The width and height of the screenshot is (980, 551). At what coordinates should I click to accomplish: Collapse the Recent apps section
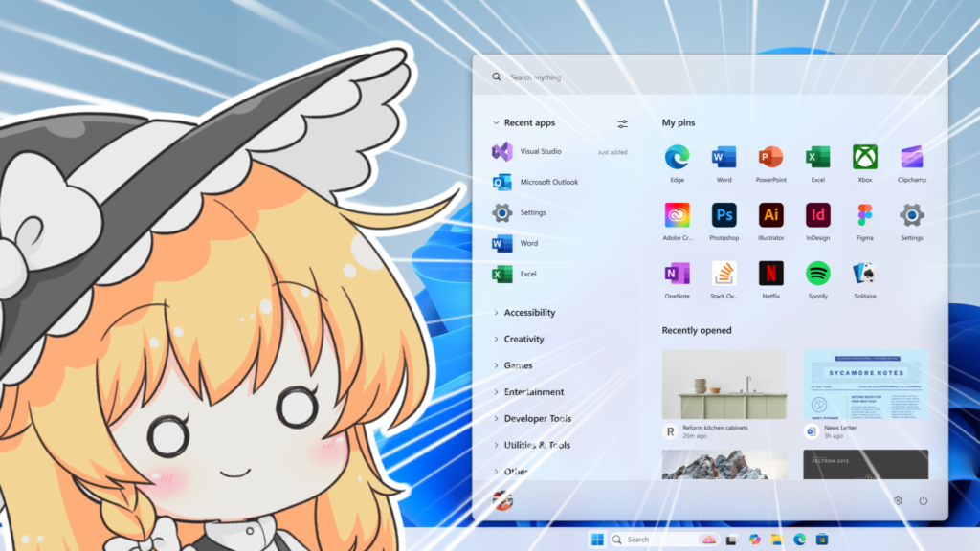coord(496,123)
